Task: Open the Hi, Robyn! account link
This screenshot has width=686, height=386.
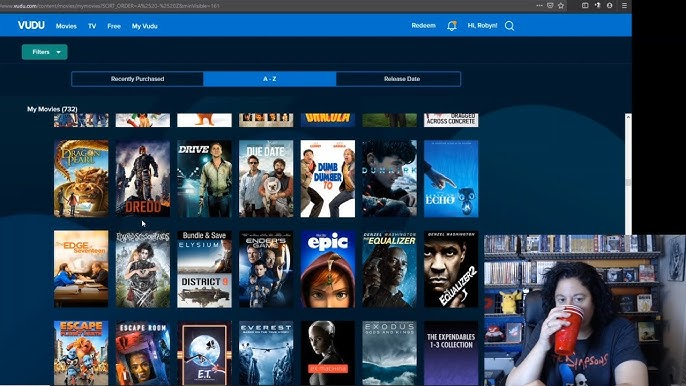Action: tap(482, 25)
